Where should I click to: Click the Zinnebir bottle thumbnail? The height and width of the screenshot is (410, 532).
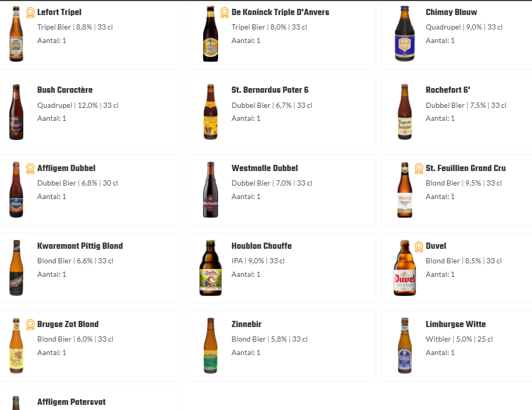[210, 346]
